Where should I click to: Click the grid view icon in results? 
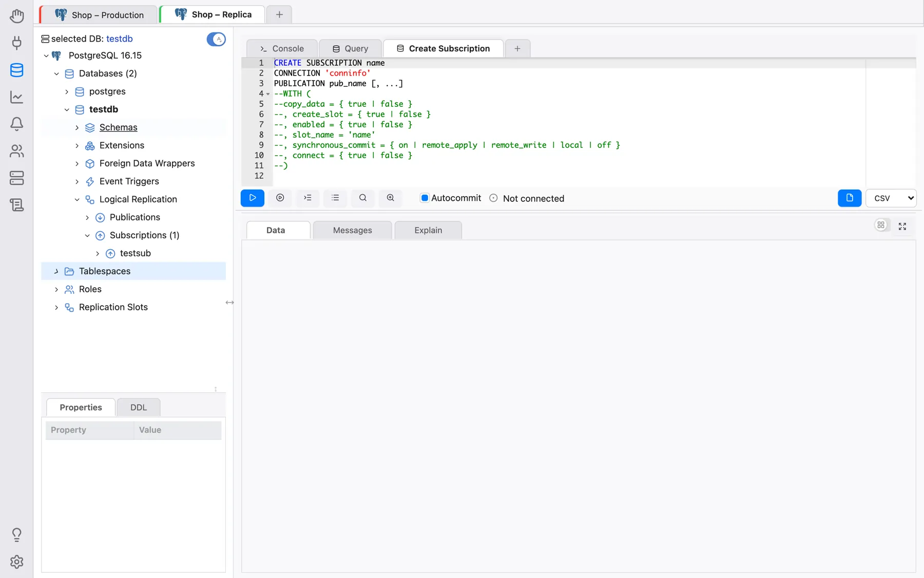(x=881, y=225)
